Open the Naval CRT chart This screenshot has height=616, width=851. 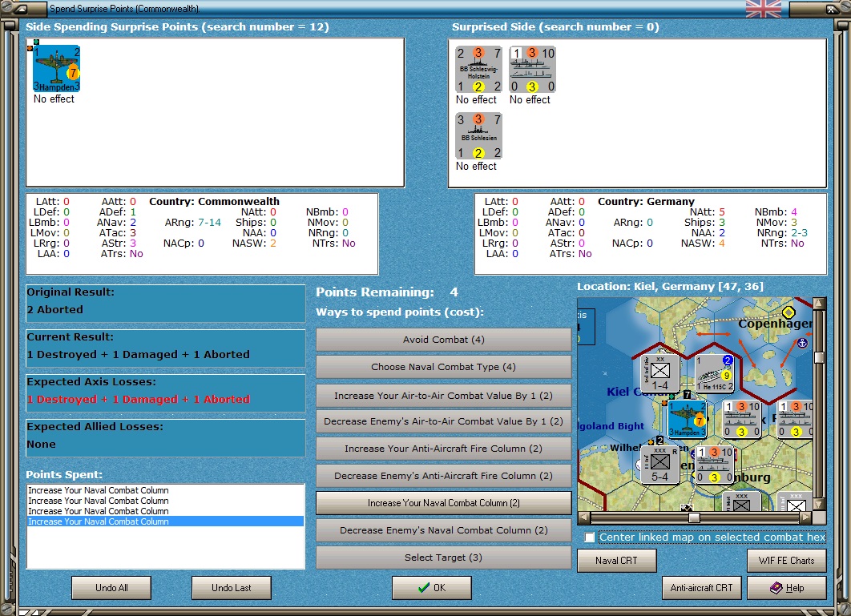pos(616,561)
